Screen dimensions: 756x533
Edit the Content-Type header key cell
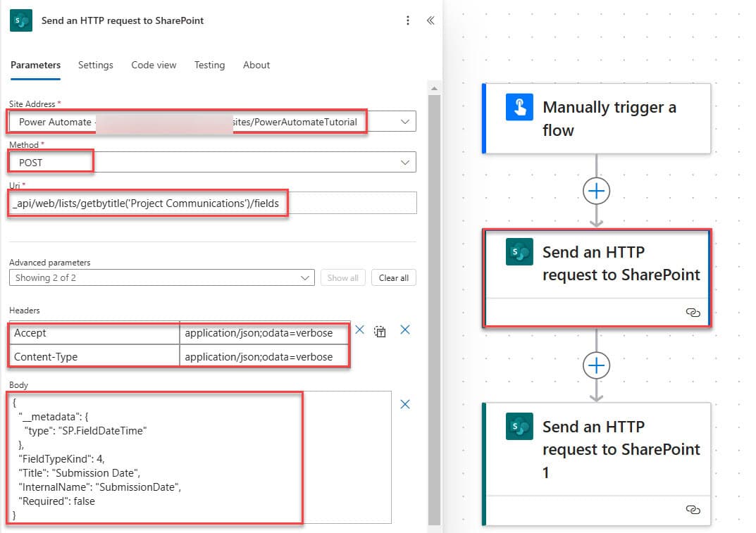tap(94, 356)
